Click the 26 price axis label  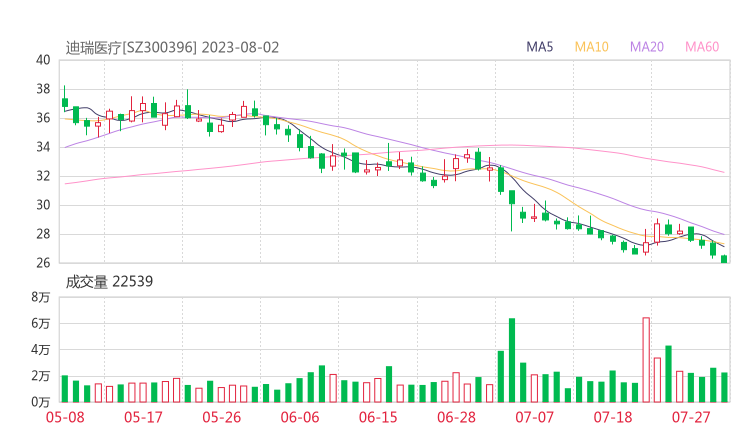click(x=43, y=263)
